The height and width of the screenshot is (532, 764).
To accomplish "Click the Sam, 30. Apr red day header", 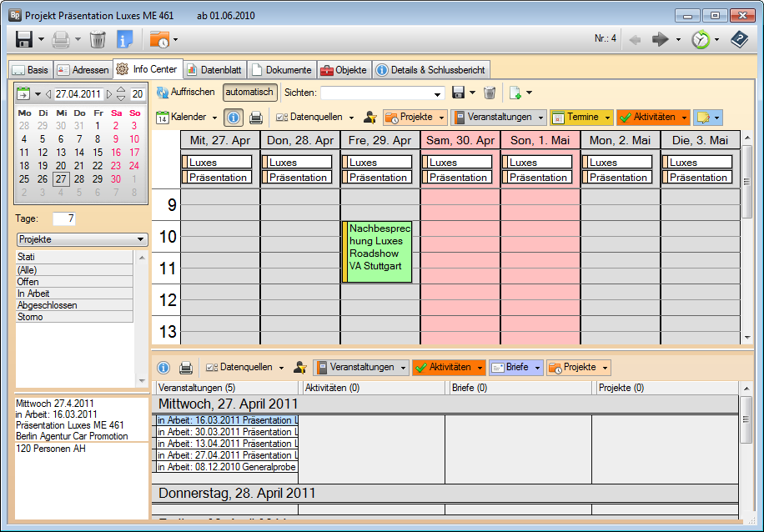I will [x=460, y=140].
